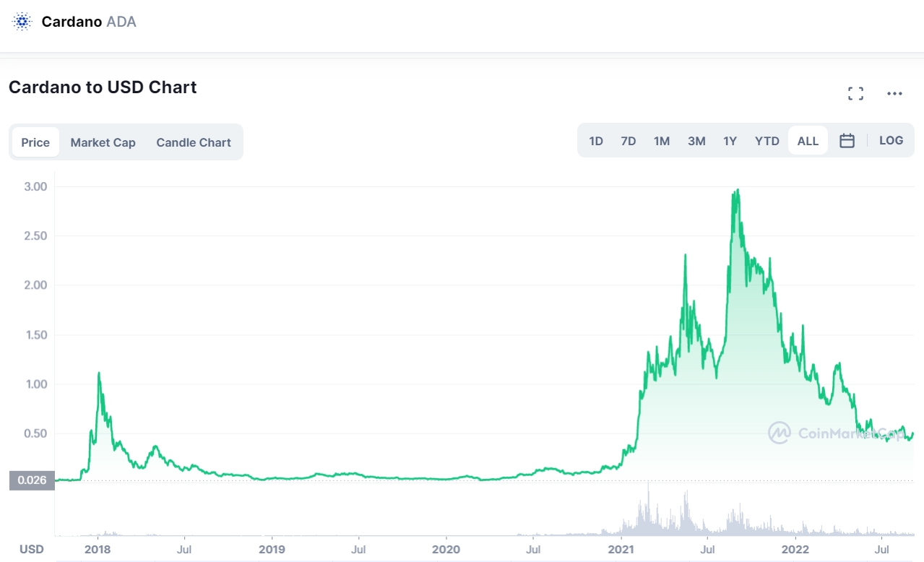Click the Cardano to USD Chart heading
The height and width of the screenshot is (562, 924).
click(x=103, y=87)
